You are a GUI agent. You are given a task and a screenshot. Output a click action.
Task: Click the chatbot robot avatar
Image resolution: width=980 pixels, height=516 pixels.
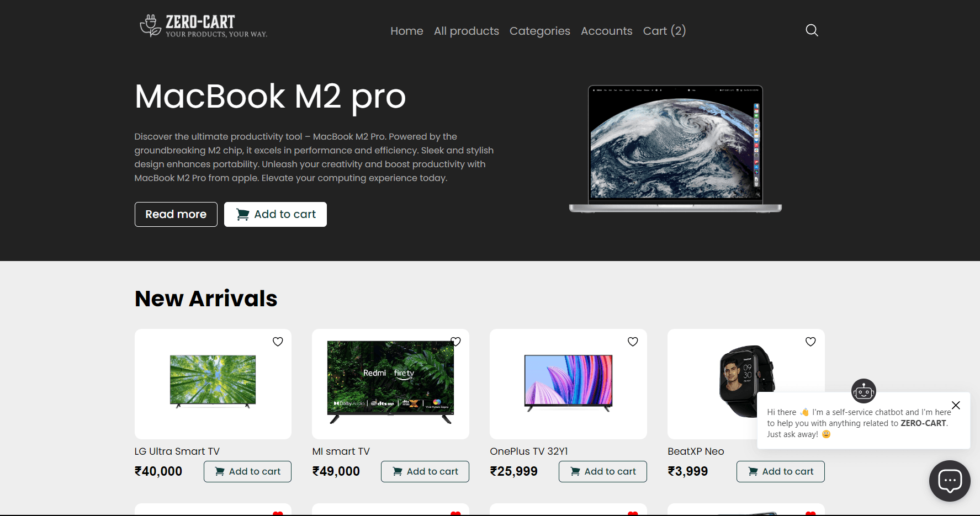(864, 391)
